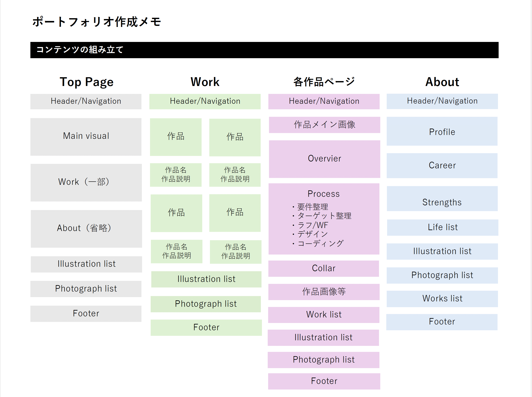Click the Top Page column heading
Viewport: 532px width, 397px height.
coord(86,82)
